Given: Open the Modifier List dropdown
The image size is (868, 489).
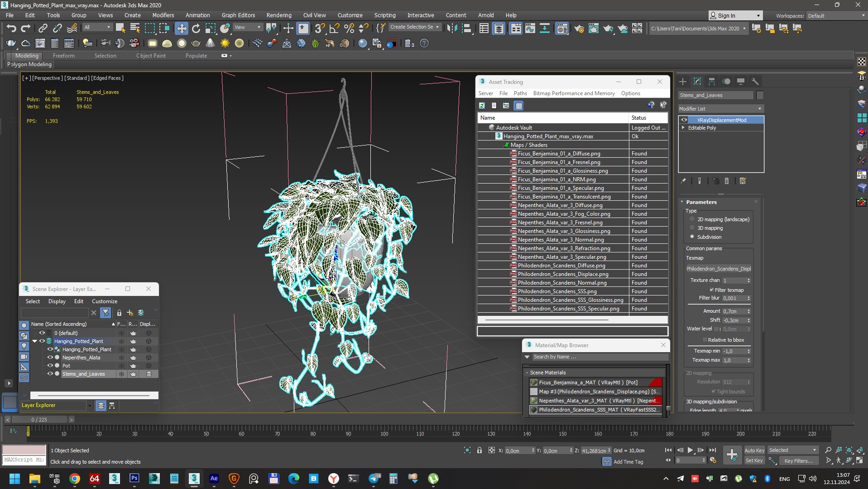Looking at the screenshot, I should 721,109.
